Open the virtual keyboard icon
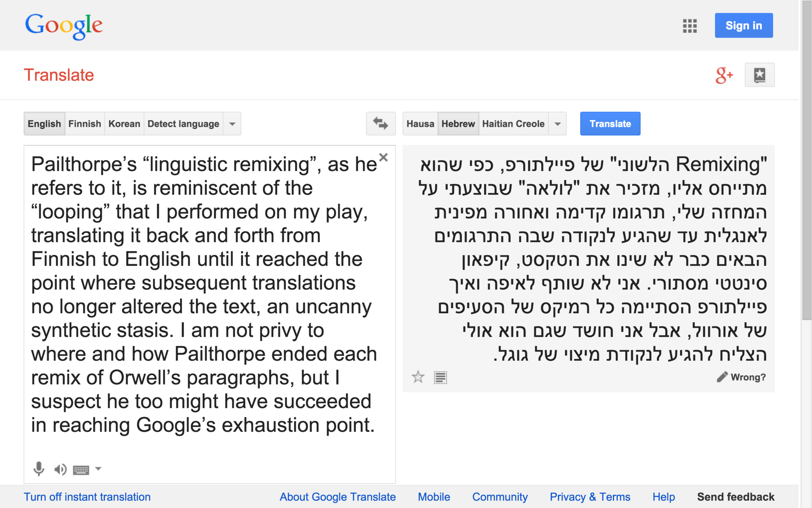The image size is (812, 508). (81, 469)
